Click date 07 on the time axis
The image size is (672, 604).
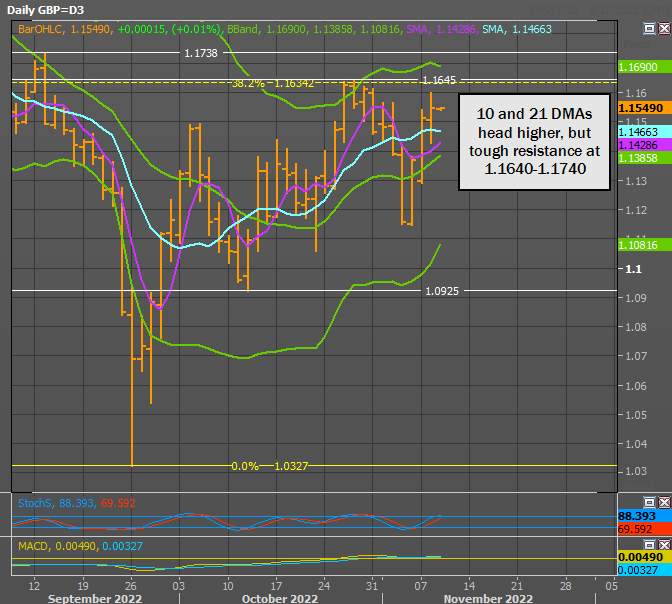point(421,586)
